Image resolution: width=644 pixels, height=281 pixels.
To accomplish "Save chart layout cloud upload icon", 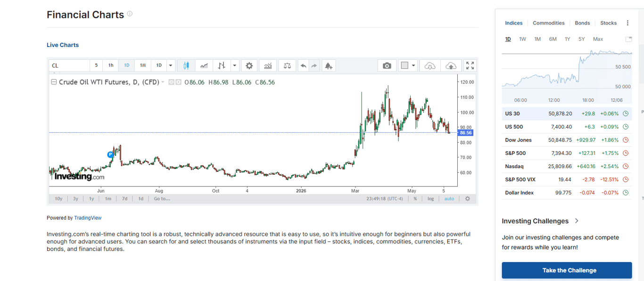I will click(451, 65).
